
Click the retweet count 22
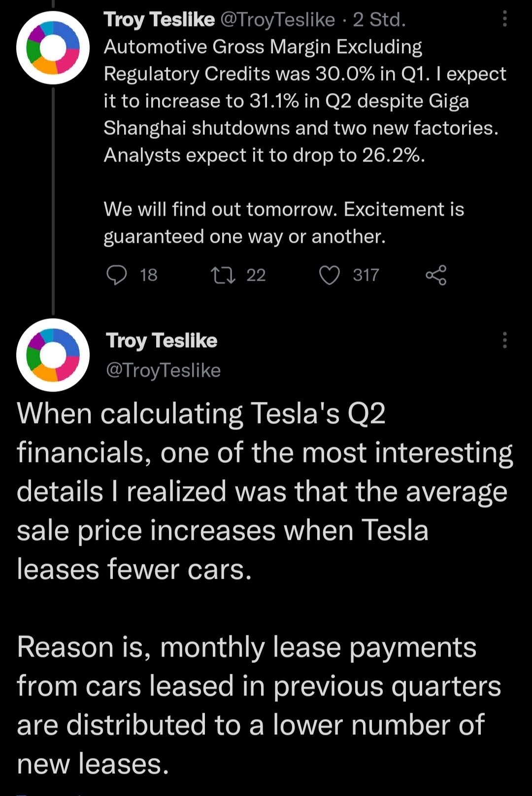(x=256, y=275)
